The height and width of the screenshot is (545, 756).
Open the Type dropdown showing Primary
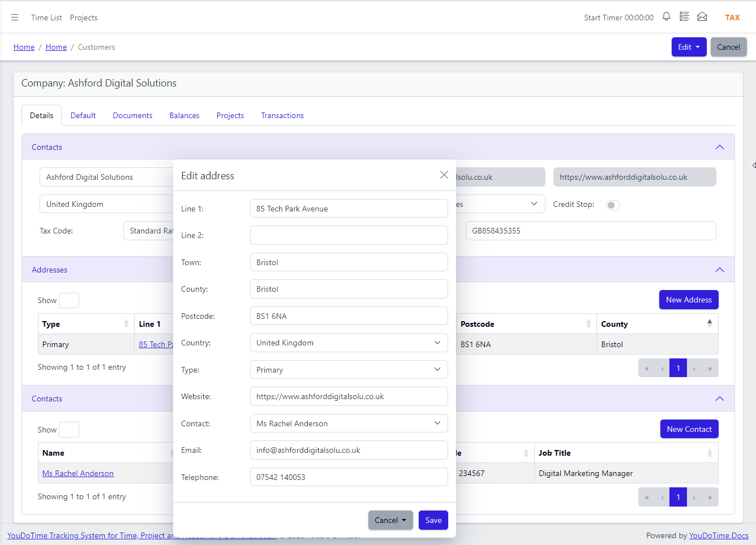pos(349,370)
